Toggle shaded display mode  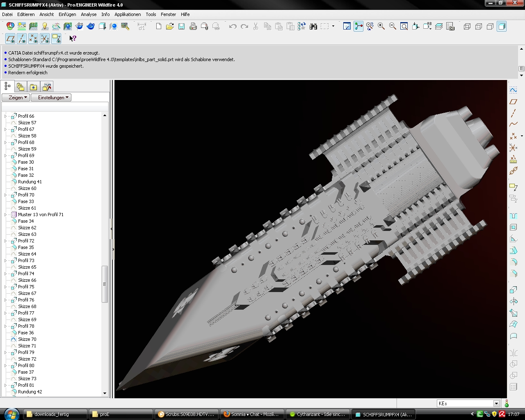(502, 27)
